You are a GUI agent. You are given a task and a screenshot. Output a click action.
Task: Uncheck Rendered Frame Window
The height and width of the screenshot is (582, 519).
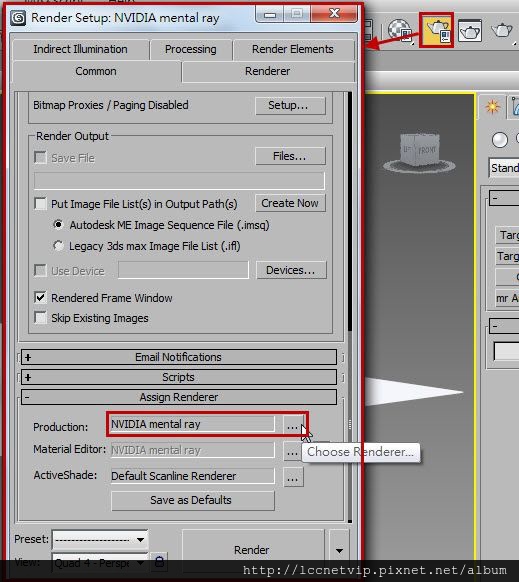[x=40, y=298]
